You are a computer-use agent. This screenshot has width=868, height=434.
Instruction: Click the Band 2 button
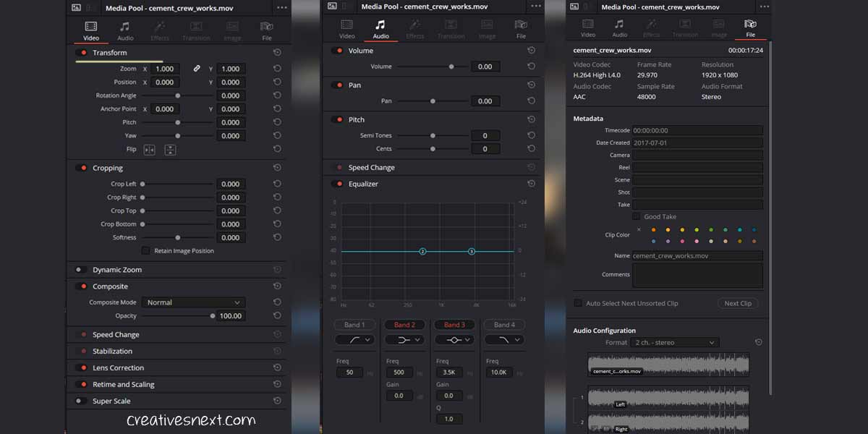[x=404, y=325]
